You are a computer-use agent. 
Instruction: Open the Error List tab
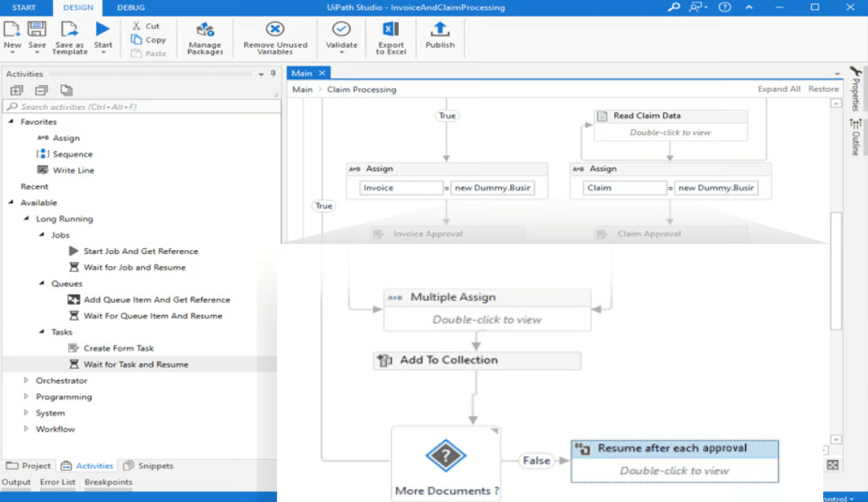point(58,482)
